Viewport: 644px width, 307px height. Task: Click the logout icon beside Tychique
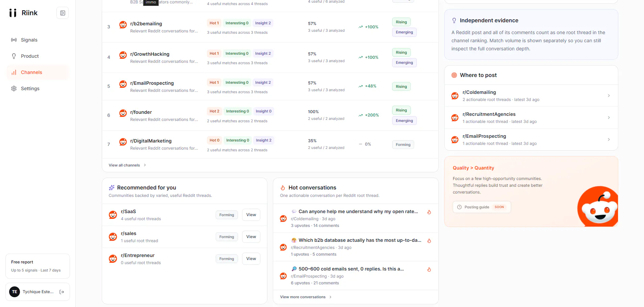pos(62,292)
